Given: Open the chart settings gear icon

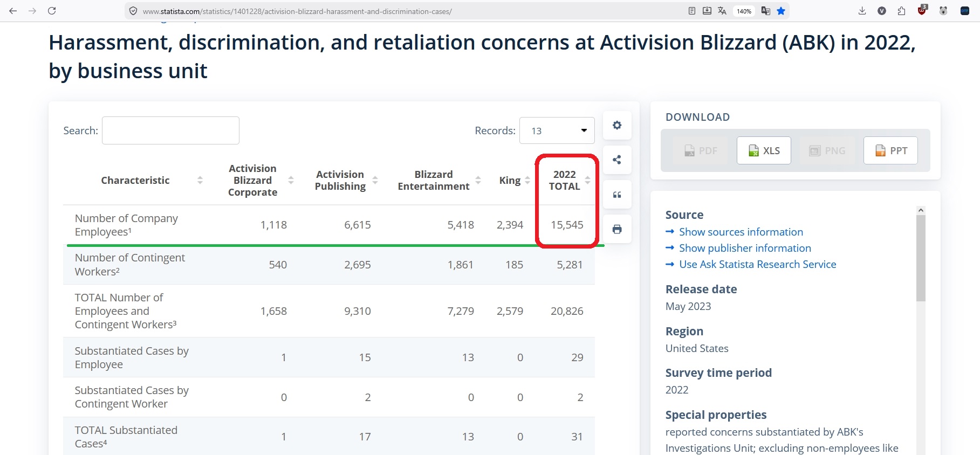Looking at the screenshot, I should pyautogui.click(x=617, y=125).
